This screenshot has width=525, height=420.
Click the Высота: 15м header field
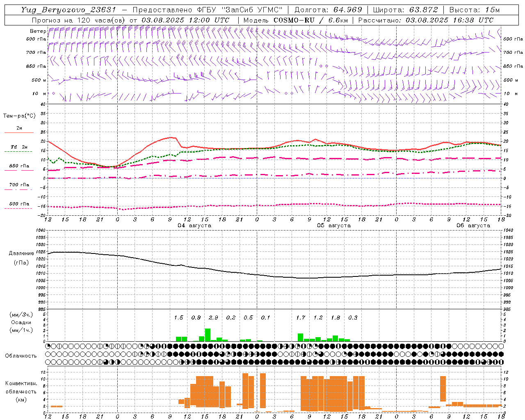pos(475,10)
